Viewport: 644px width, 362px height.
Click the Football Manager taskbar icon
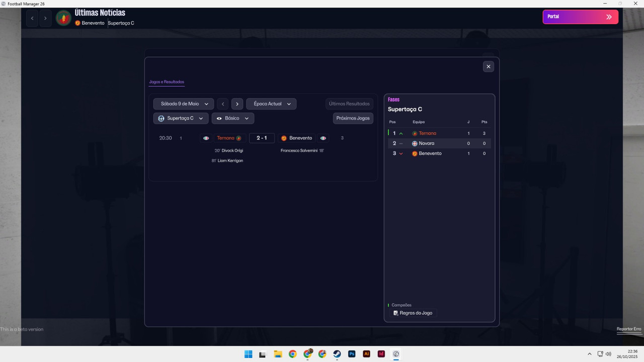pyautogui.click(x=396, y=354)
